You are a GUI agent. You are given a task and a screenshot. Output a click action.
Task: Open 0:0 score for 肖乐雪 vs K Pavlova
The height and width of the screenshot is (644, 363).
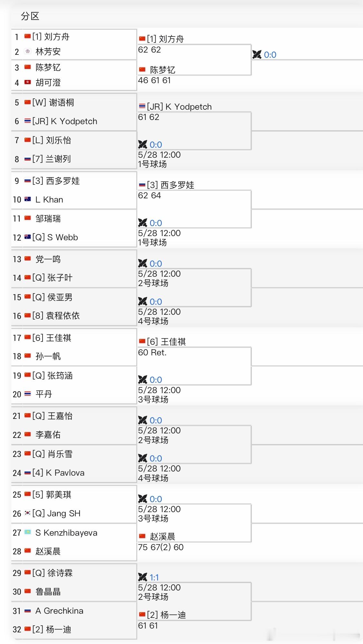156,458
